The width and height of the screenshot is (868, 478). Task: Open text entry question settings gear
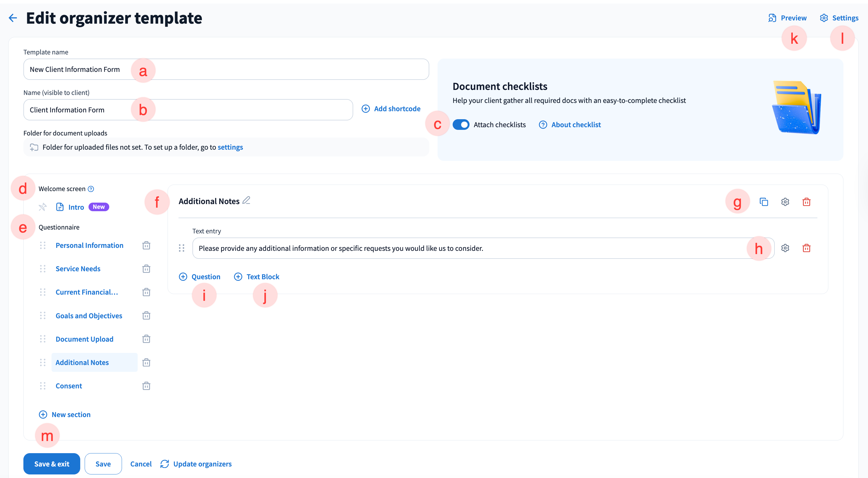pyautogui.click(x=785, y=248)
